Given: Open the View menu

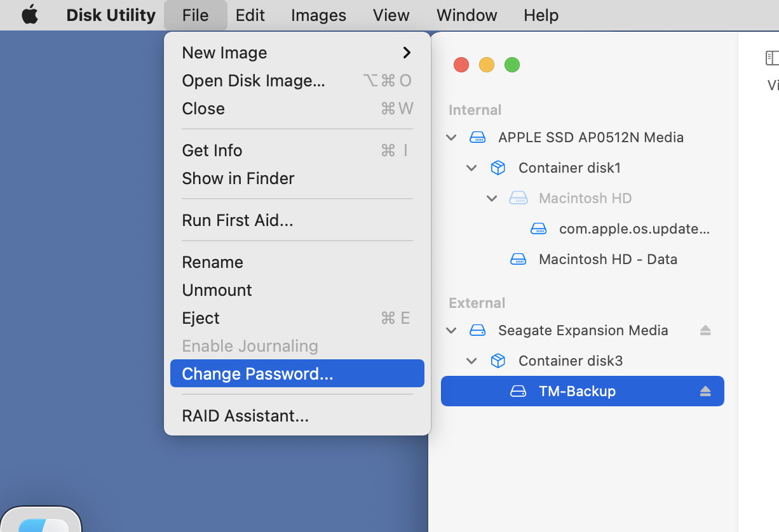Looking at the screenshot, I should click(391, 15).
